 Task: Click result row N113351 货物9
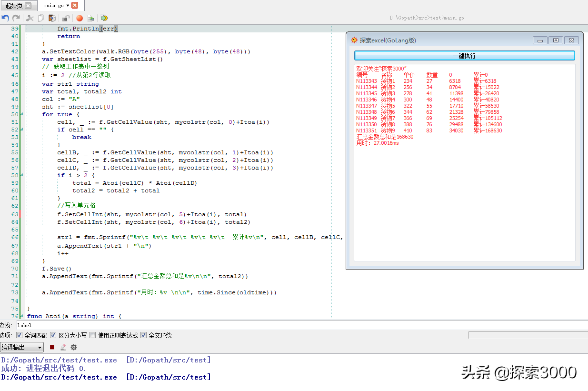429,130
